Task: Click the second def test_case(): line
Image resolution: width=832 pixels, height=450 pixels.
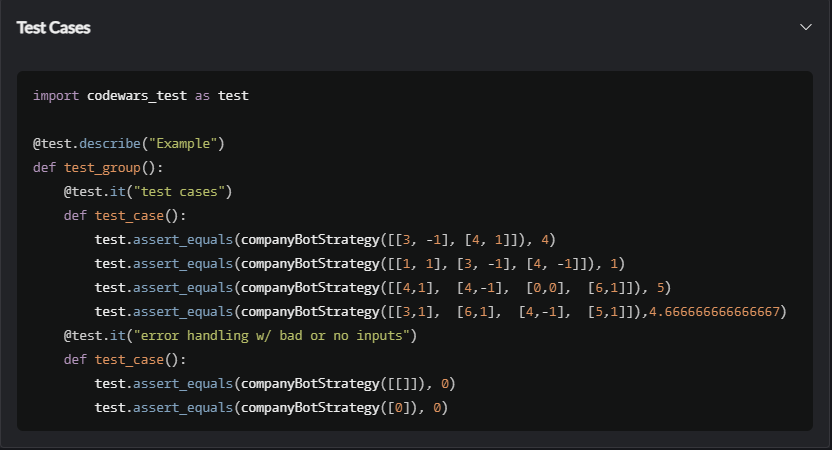Action: click(125, 360)
